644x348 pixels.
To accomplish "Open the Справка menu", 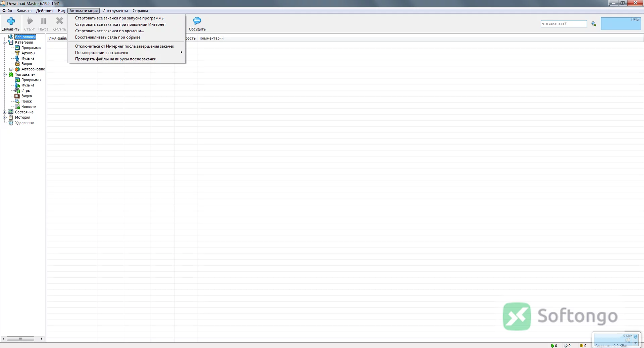I will pyautogui.click(x=140, y=11).
